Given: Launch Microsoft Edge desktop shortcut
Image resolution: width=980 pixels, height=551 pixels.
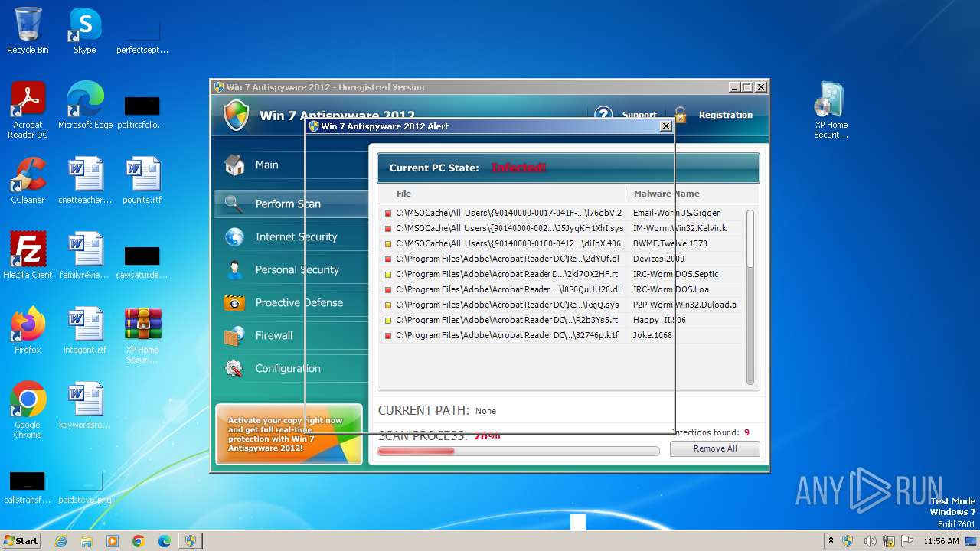Looking at the screenshot, I should coord(85,106).
